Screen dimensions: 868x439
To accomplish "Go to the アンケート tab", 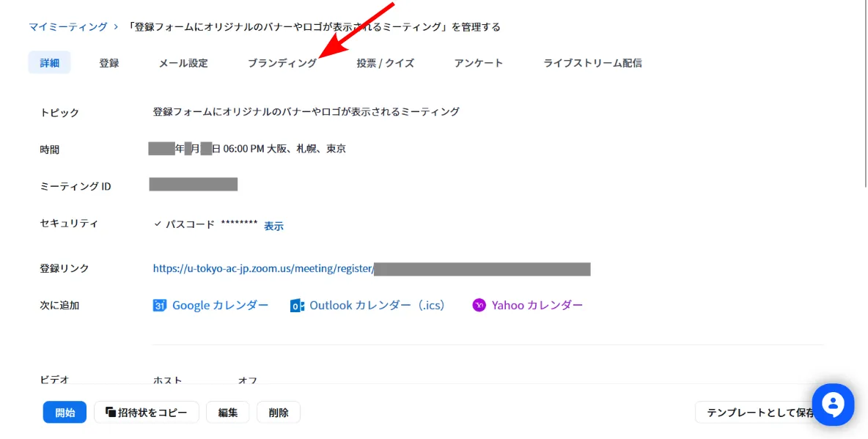I will [x=478, y=63].
